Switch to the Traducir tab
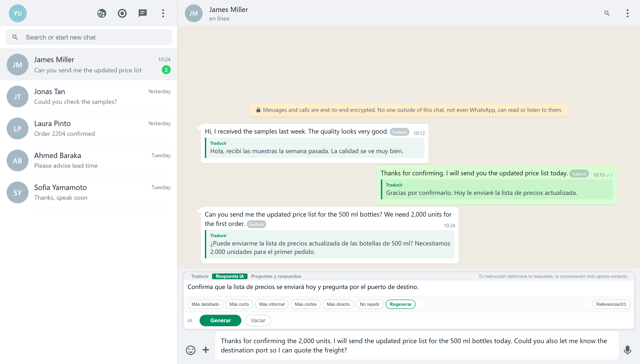Image resolution: width=640 pixels, height=364 pixels. click(x=200, y=276)
